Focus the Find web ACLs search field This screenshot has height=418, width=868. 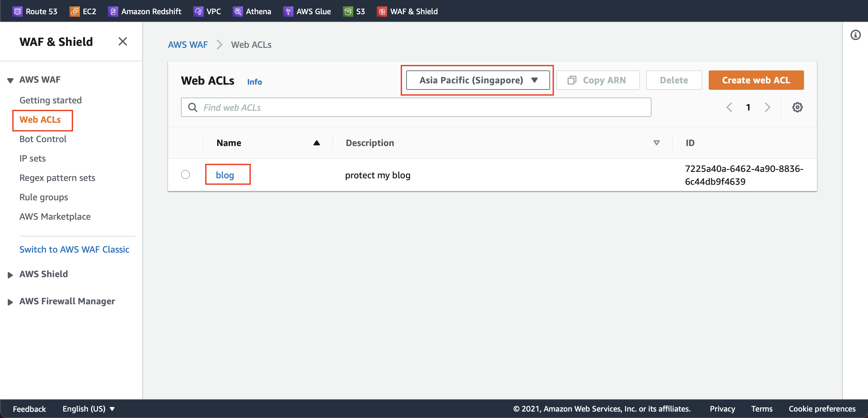[x=416, y=107]
